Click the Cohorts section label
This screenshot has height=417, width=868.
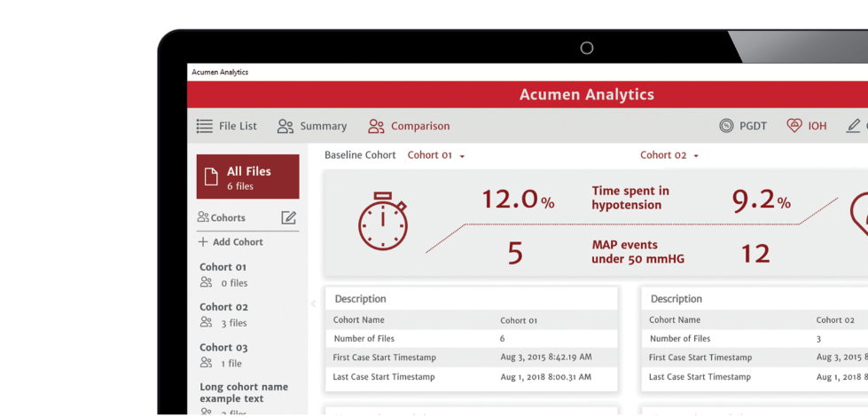pyautogui.click(x=228, y=217)
